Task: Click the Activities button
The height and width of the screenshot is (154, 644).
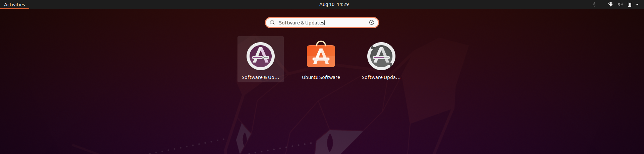Action: 14,4
